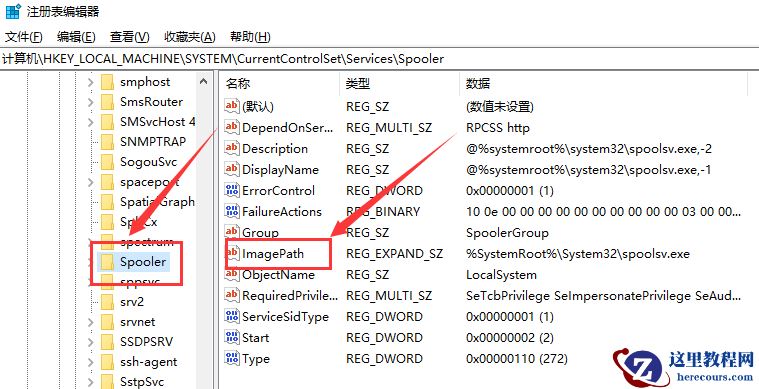Select the SogouSvc folder icon
Viewport: 759px width, 389px height.
tap(107, 162)
